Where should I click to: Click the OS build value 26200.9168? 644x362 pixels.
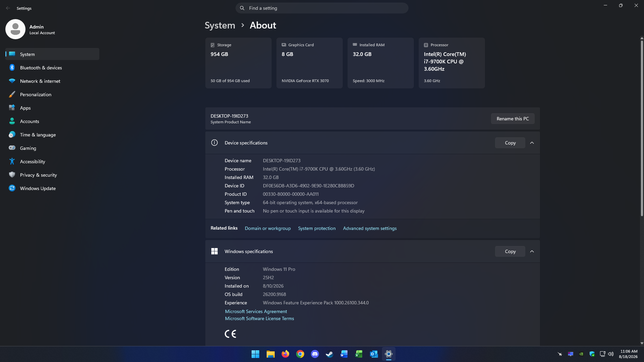[x=274, y=294]
